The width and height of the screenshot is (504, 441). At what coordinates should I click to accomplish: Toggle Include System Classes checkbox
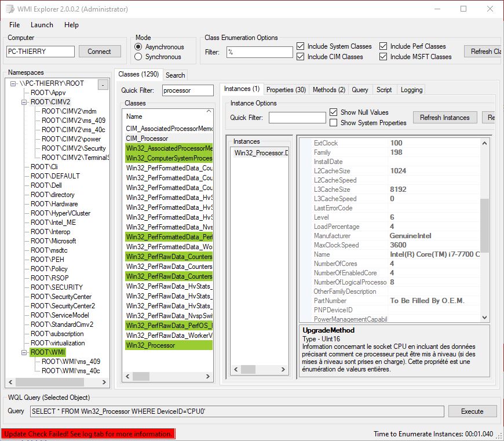click(300, 46)
